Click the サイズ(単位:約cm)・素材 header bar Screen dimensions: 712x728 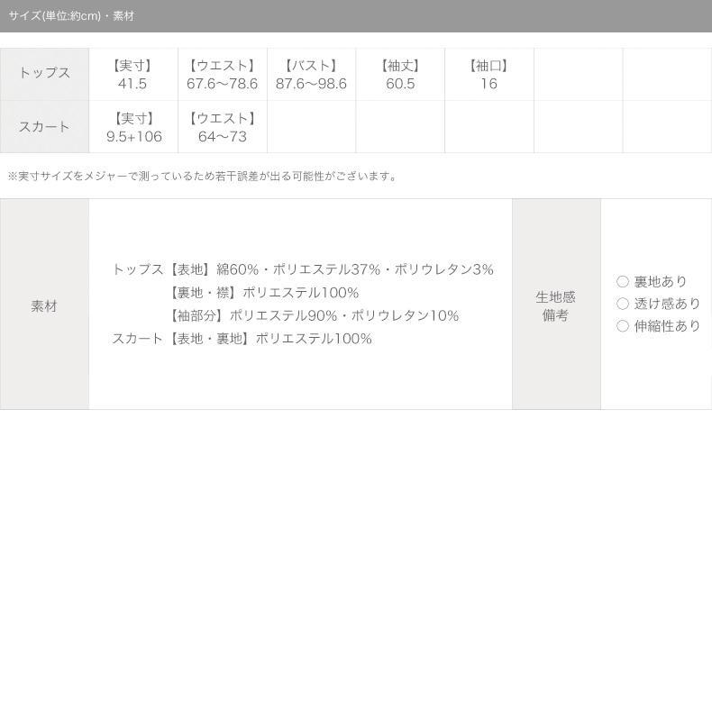[x=356, y=16]
